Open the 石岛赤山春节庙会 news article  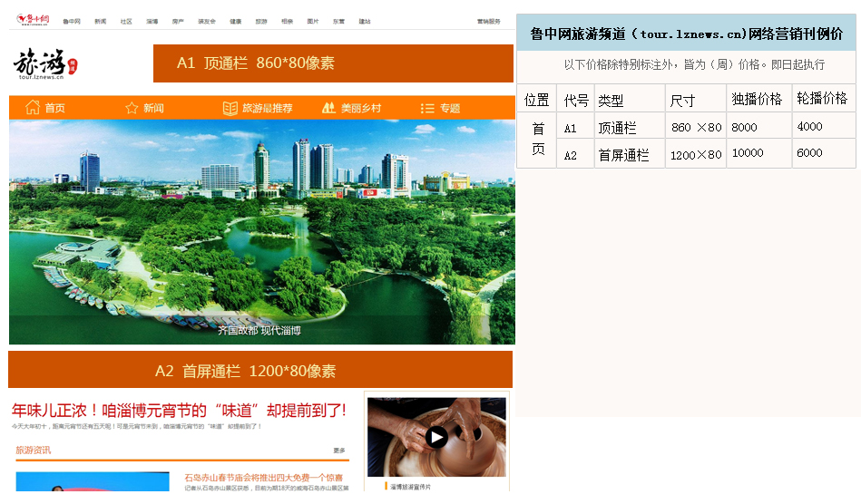coord(263,478)
